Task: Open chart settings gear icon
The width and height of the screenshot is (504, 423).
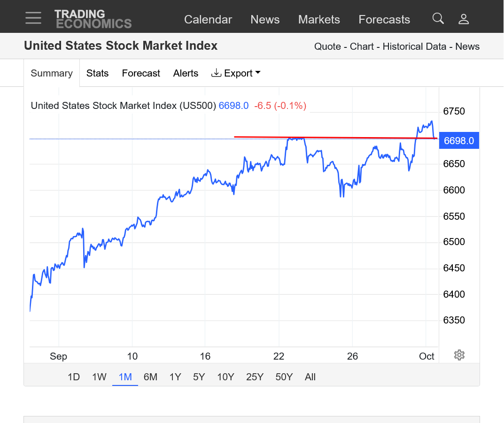Action: coord(459,355)
